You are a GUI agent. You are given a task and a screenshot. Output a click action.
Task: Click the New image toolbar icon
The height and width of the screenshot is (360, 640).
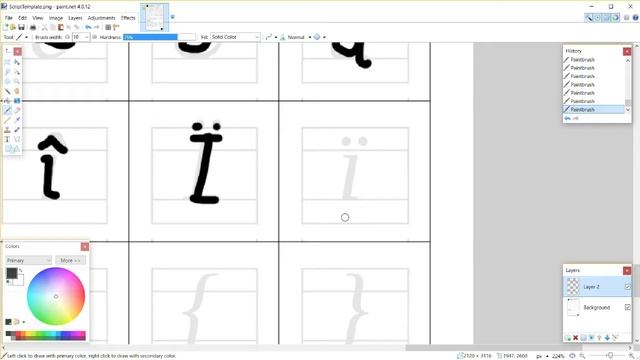pos(6,27)
